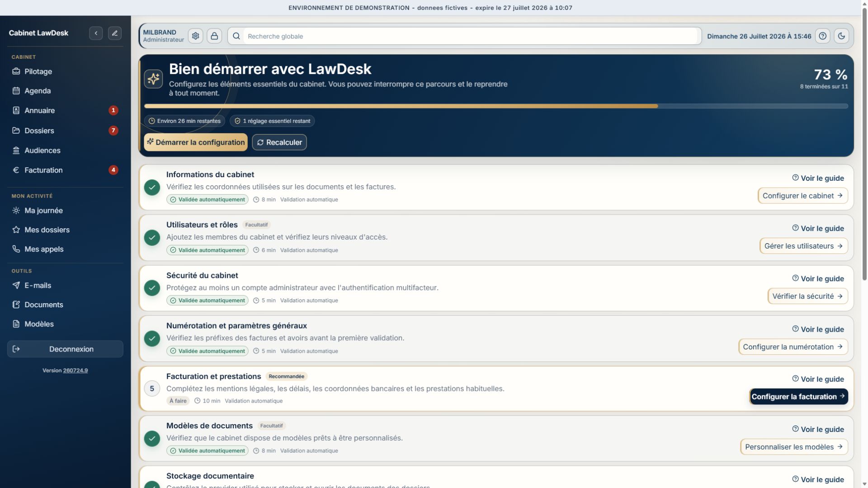This screenshot has width=868, height=488.
Task: Click the Environ 26 min restantes chip
Action: pos(184,121)
